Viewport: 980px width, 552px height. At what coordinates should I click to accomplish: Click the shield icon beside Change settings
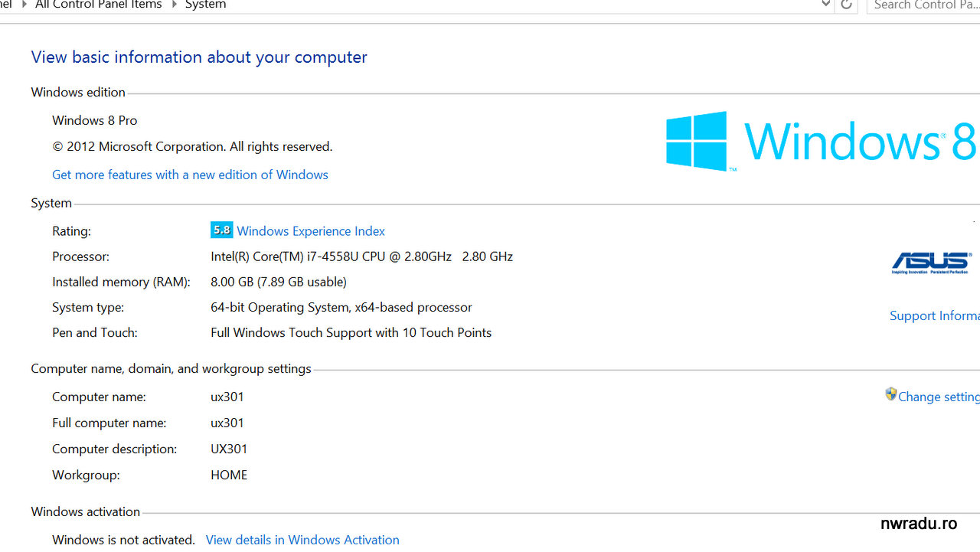(890, 395)
